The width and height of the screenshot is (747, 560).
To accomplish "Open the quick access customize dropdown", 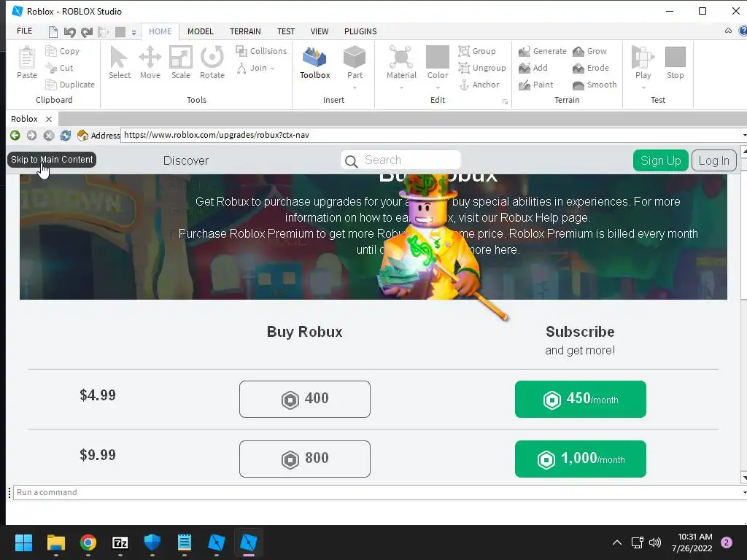I will (x=134, y=32).
